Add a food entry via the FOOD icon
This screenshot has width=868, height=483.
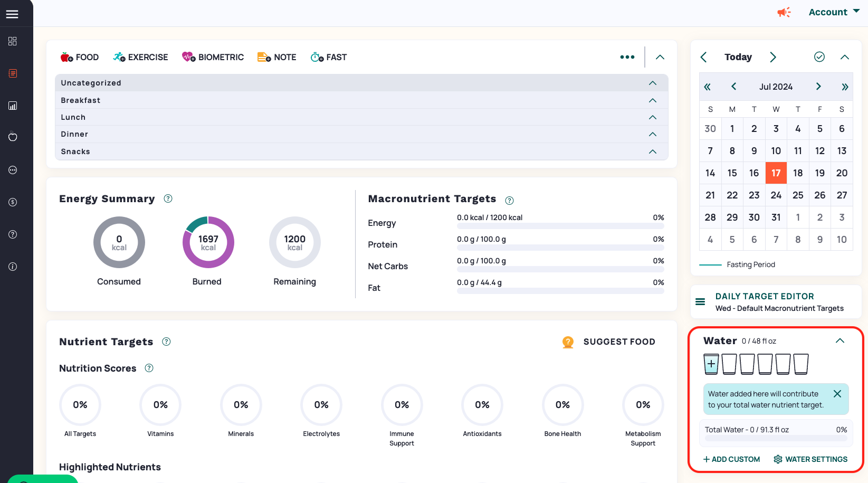coord(65,56)
